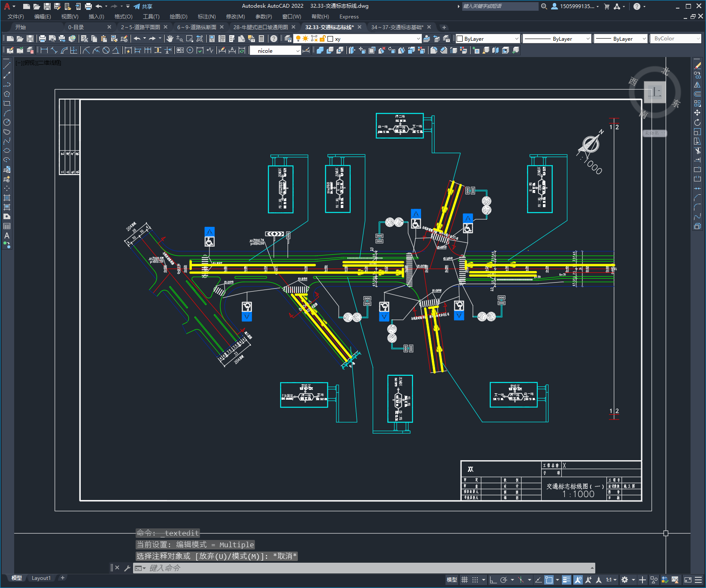Select the Rectangle draw tool
The height and width of the screenshot is (588, 706).
pyautogui.click(x=7, y=103)
